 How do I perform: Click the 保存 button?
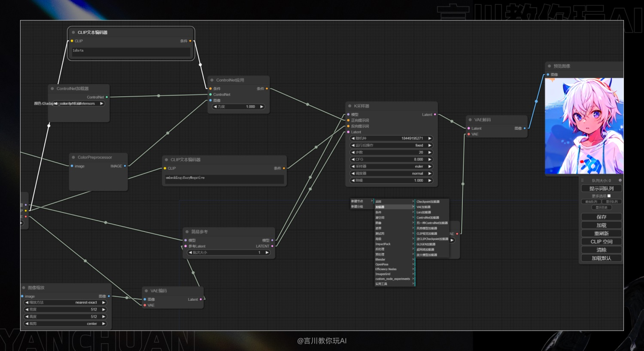[601, 217]
